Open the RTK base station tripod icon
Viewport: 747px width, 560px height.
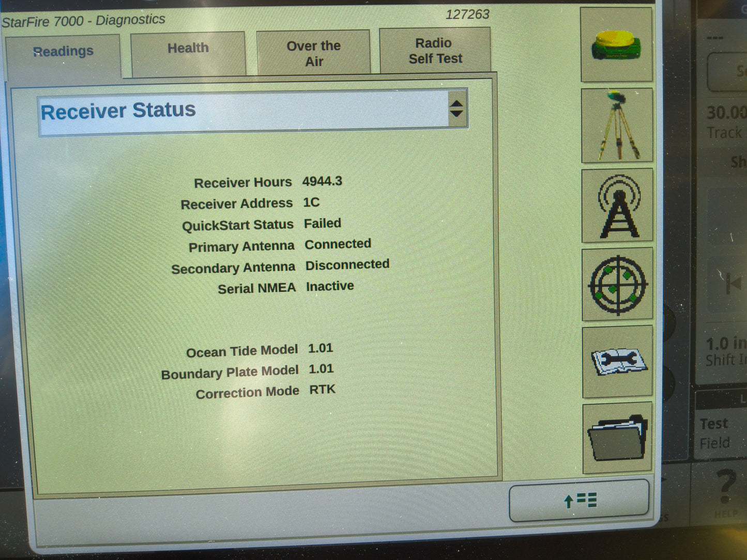[x=617, y=126]
